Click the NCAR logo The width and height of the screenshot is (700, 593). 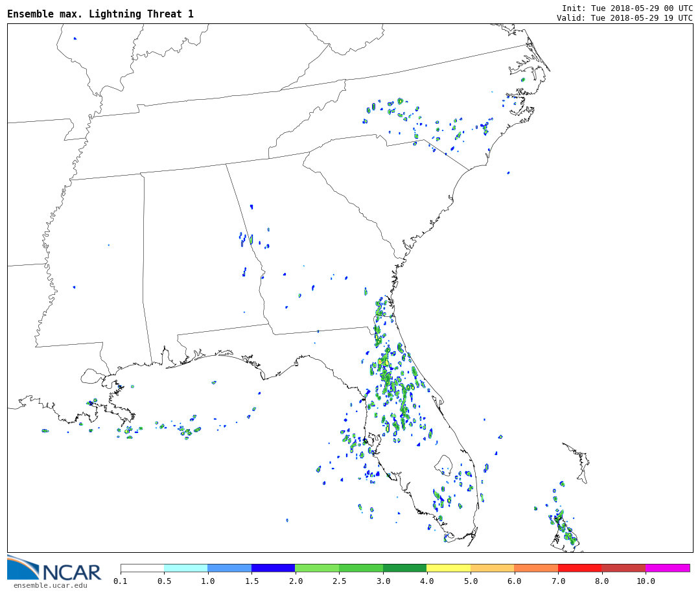pos(54,568)
